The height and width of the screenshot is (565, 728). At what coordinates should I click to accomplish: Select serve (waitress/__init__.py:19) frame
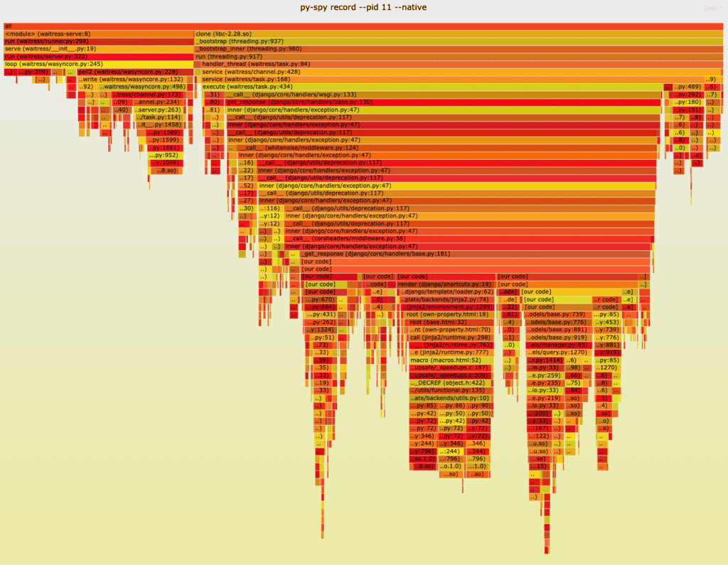point(98,49)
